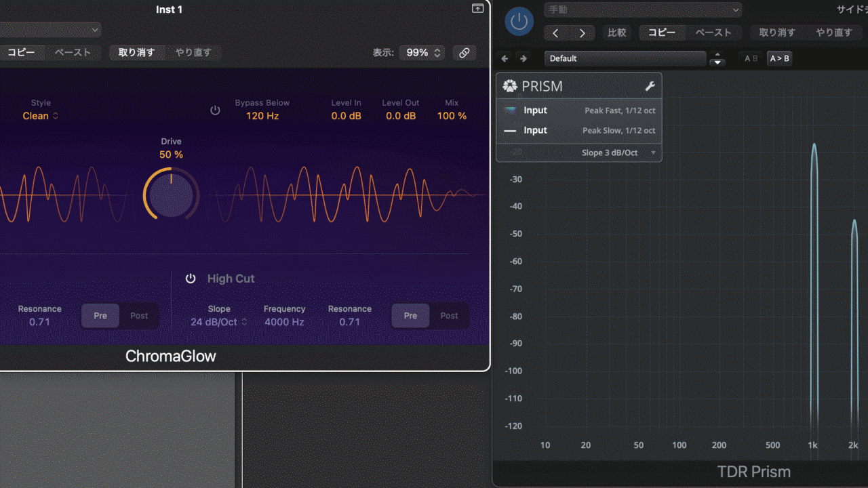Open the High Cut Slope 24 dB/Oct dropdown
Image resolution: width=868 pixels, height=488 pixels.
pyautogui.click(x=219, y=322)
